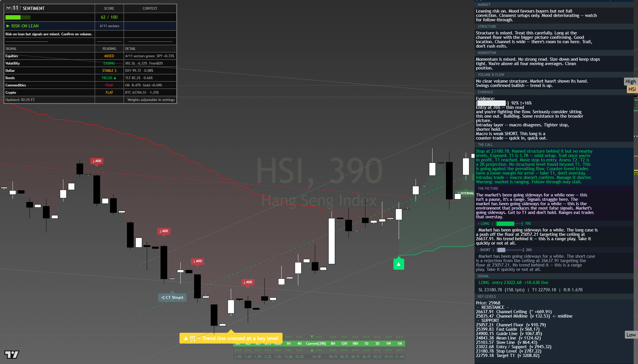638x364 pixels.
Task: Click the 25399.83 Fast Guide level
Action: pos(508,329)
